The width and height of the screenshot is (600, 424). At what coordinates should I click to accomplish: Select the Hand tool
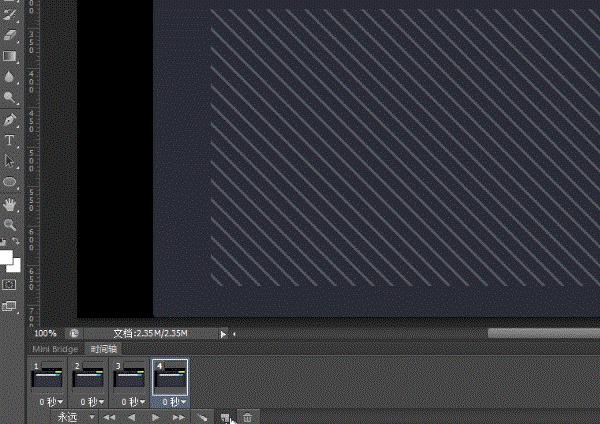tap(10, 204)
